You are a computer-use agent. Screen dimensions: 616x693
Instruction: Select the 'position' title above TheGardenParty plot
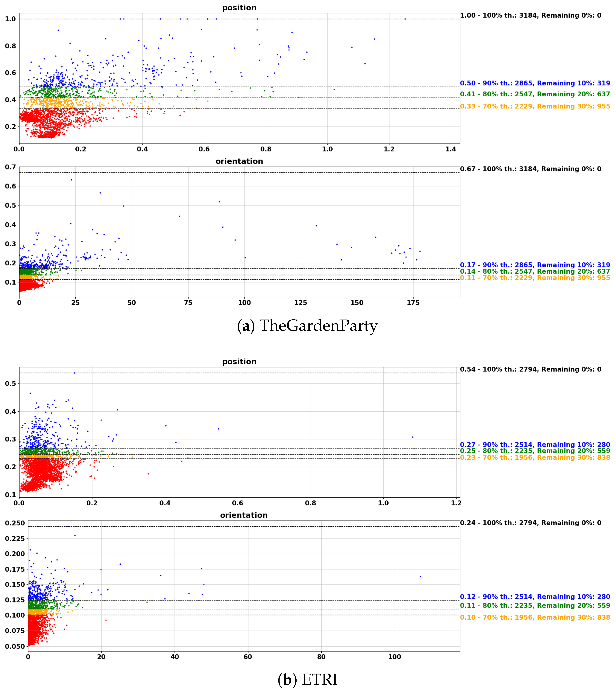click(x=239, y=8)
